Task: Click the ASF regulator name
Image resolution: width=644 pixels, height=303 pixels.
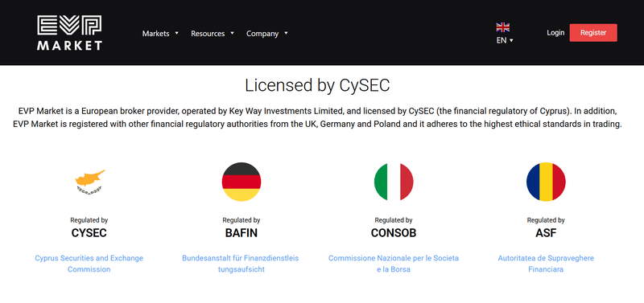Action: click(x=546, y=233)
